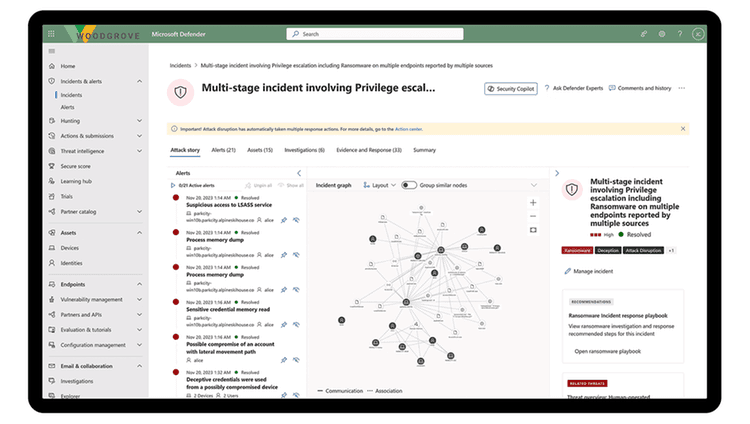Open settings gear icon in header
Image resolution: width=750 pixels, height=424 pixels.
662,34
